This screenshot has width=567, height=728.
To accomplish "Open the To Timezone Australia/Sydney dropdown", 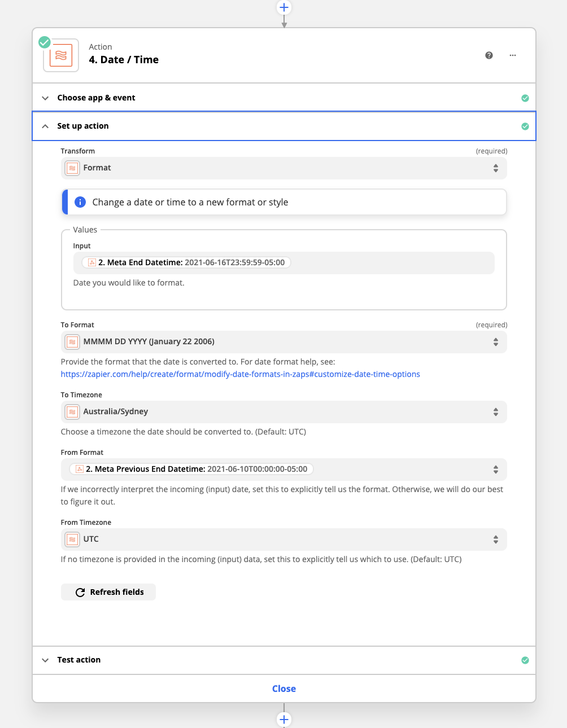I will coord(284,412).
